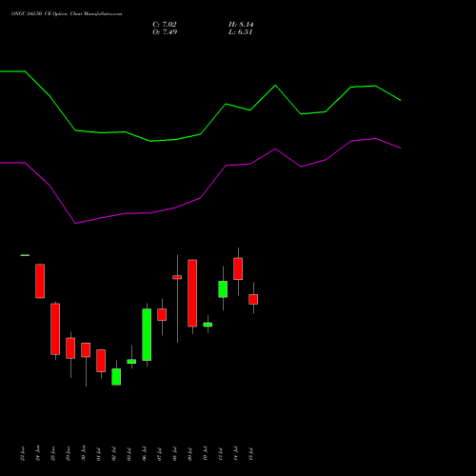
Task: Select the high value H: 8.14
Action: [241, 25]
